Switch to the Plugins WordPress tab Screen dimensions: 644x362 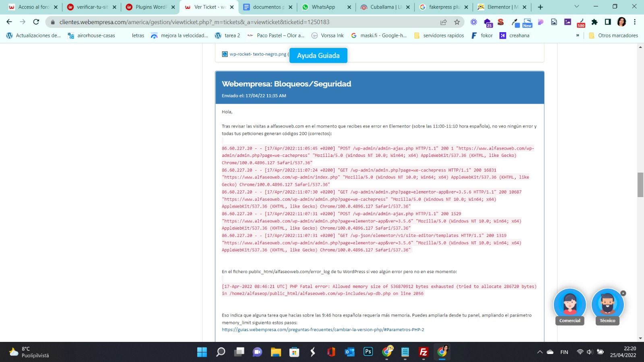coord(150,7)
